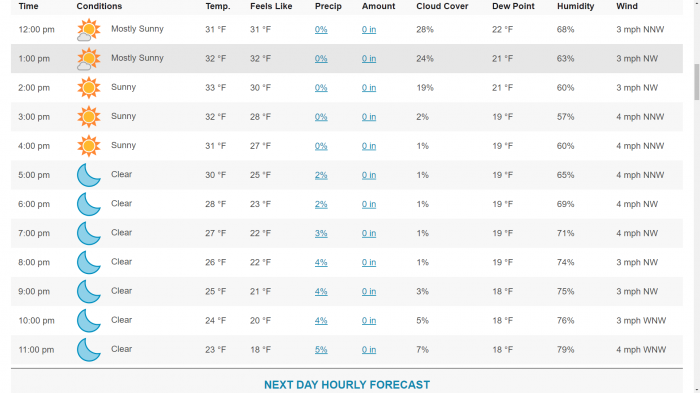Click the moon icon in the 11:00 pm row
700x393 pixels.
tap(88, 349)
